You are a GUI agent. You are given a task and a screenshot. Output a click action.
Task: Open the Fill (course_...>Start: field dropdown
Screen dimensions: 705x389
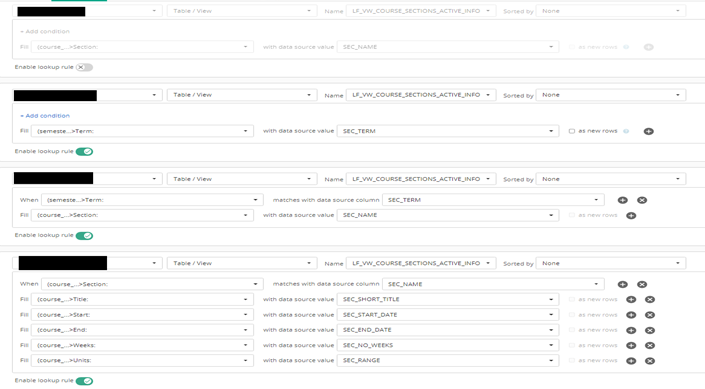(142, 315)
